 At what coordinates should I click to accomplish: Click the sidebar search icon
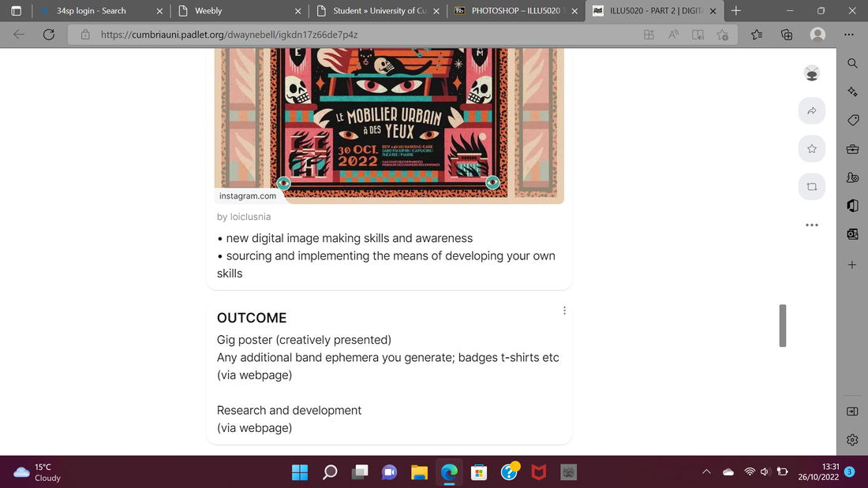(x=852, y=63)
